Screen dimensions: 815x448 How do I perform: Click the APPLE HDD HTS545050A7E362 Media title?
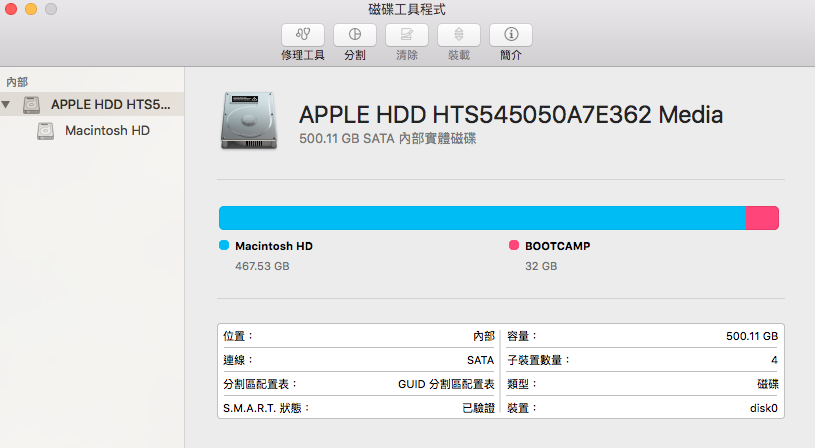(511, 115)
